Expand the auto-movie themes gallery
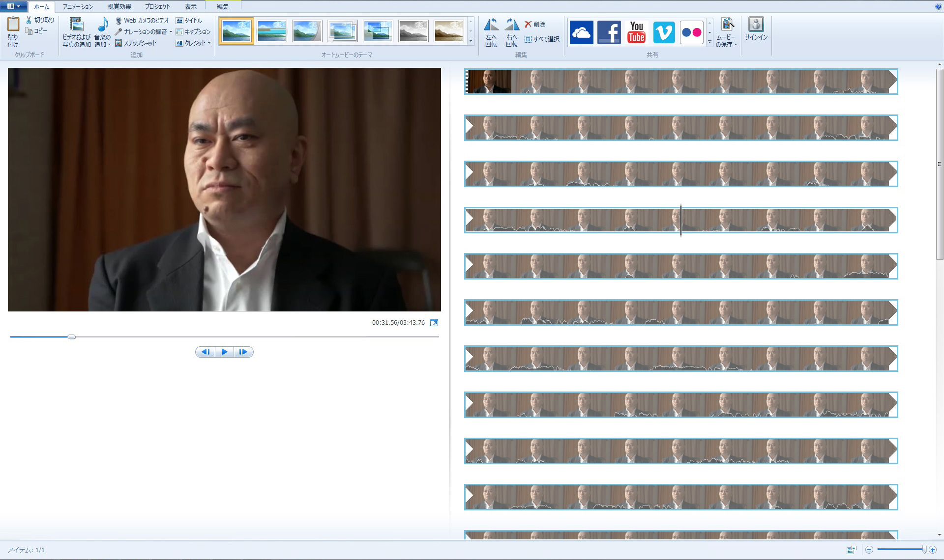This screenshot has width=944, height=560. [x=471, y=40]
